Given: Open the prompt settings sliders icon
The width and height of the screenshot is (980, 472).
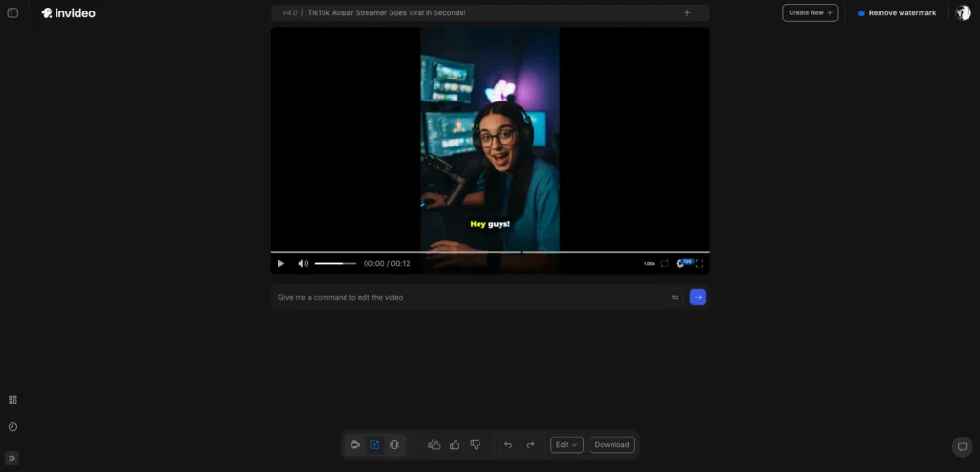Looking at the screenshot, I should pos(675,297).
